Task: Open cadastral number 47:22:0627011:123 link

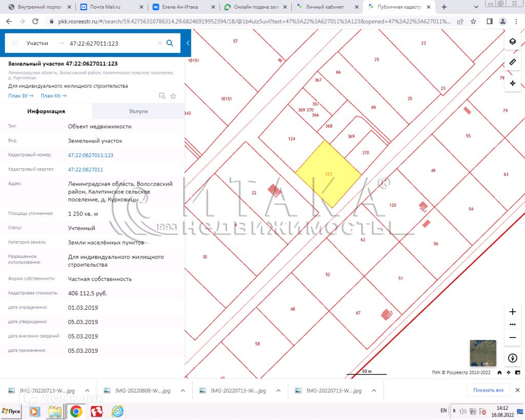Action: [x=91, y=155]
